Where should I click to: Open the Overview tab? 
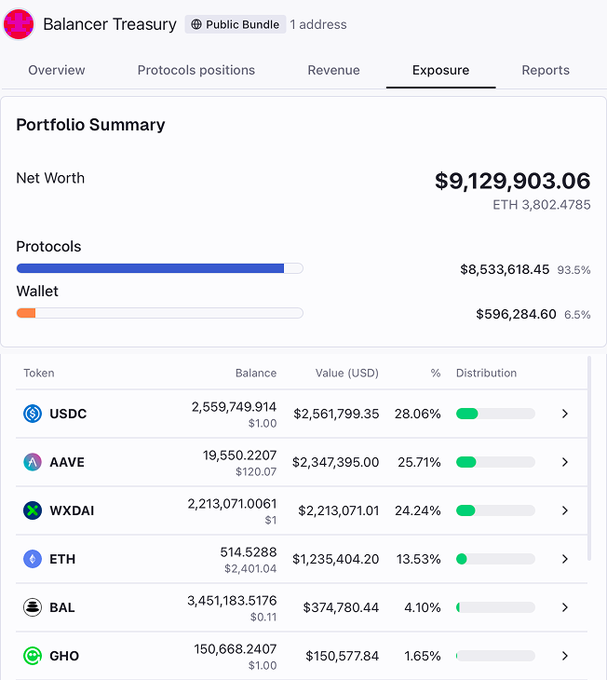point(56,70)
